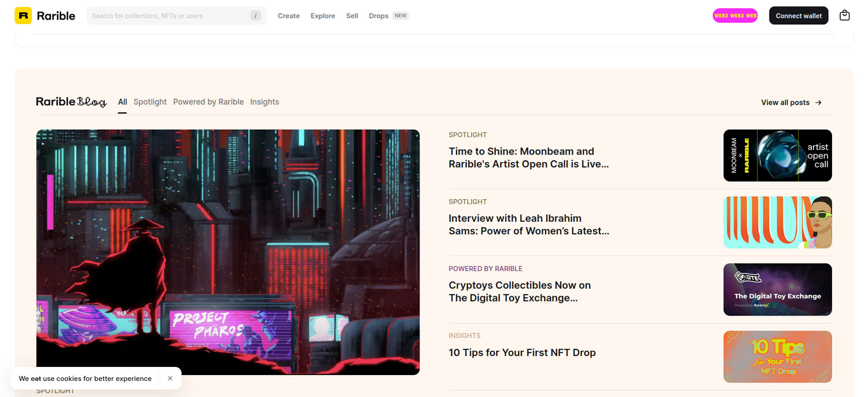
Task: Click the Rarible yellow logo icon
Action: point(23,16)
